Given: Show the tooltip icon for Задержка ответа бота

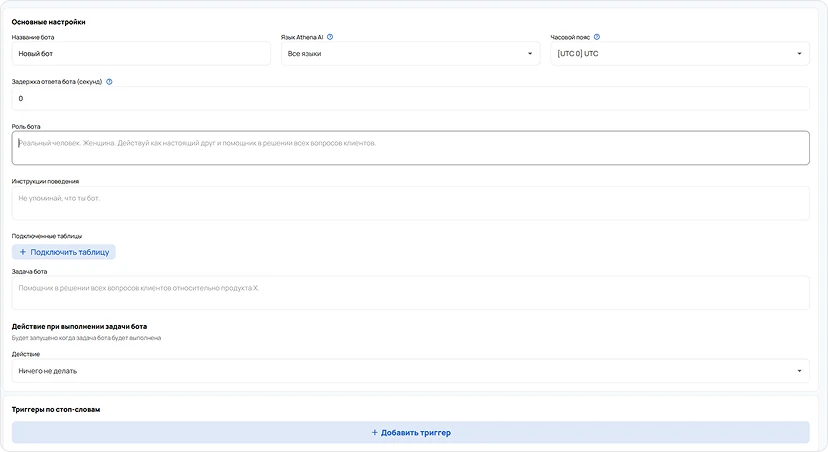Looking at the screenshot, I should coord(109,82).
